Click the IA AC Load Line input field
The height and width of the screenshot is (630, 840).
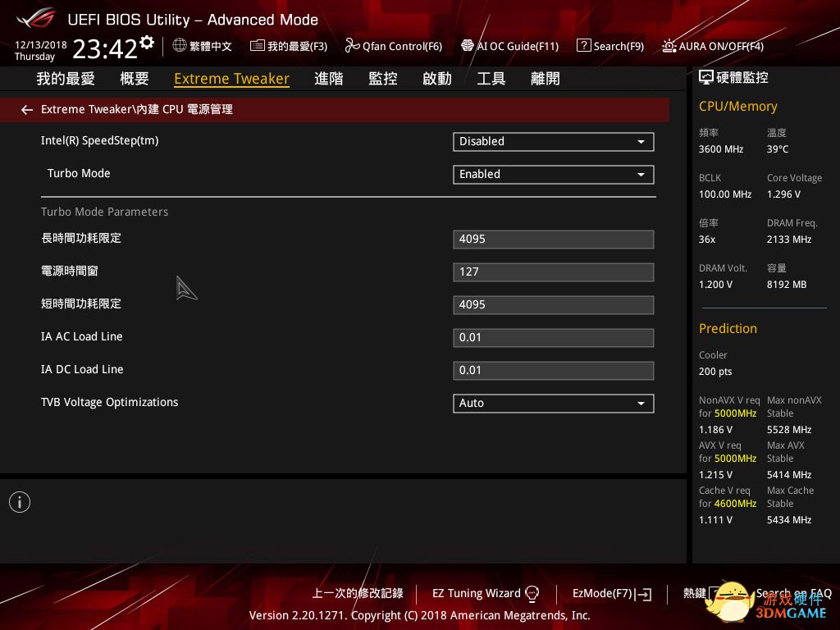(x=554, y=338)
